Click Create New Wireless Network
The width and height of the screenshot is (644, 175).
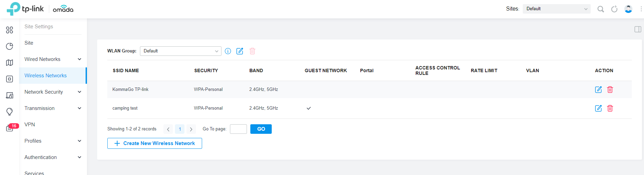pos(155,143)
